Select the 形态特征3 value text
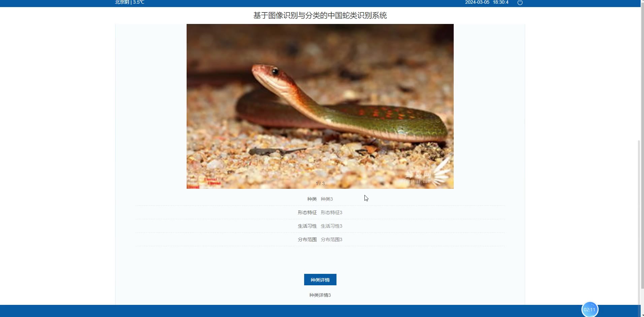The image size is (644, 317). (x=331, y=212)
